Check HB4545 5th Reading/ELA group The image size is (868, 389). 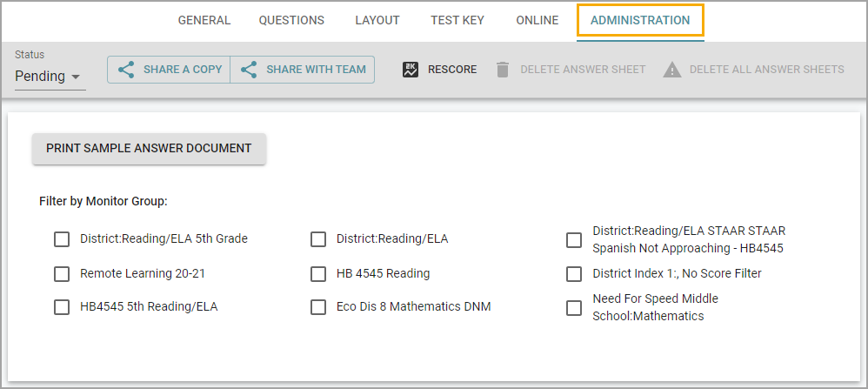click(62, 307)
